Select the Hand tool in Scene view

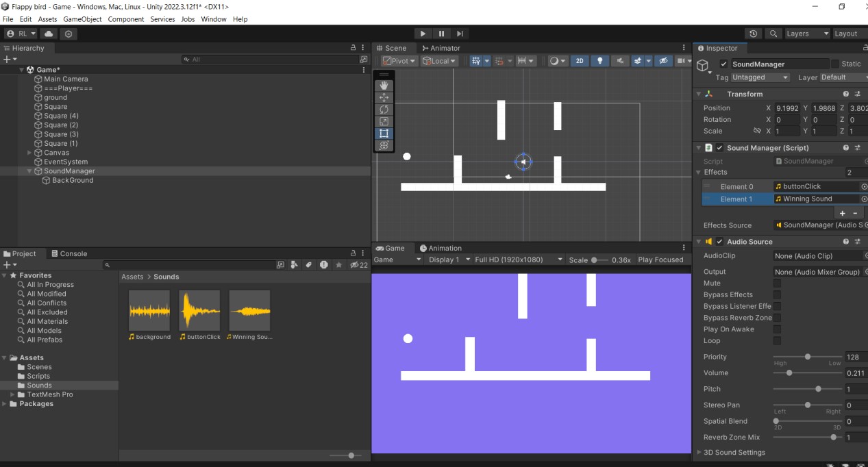(x=384, y=86)
